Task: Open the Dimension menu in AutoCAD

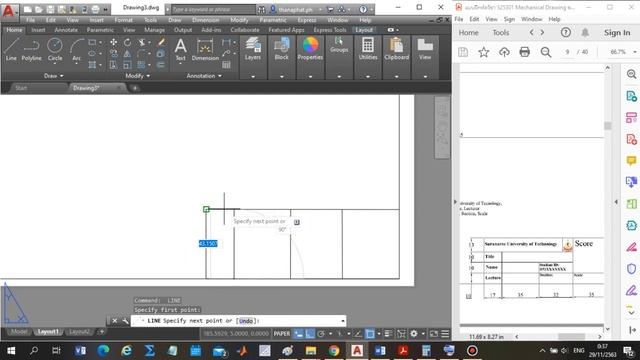Action: click(205, 20)
